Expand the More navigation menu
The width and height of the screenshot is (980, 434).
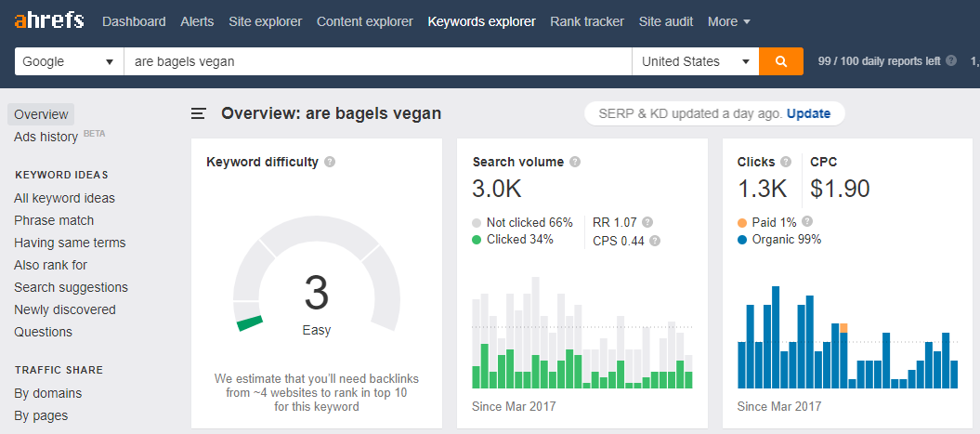pos(729,21)
